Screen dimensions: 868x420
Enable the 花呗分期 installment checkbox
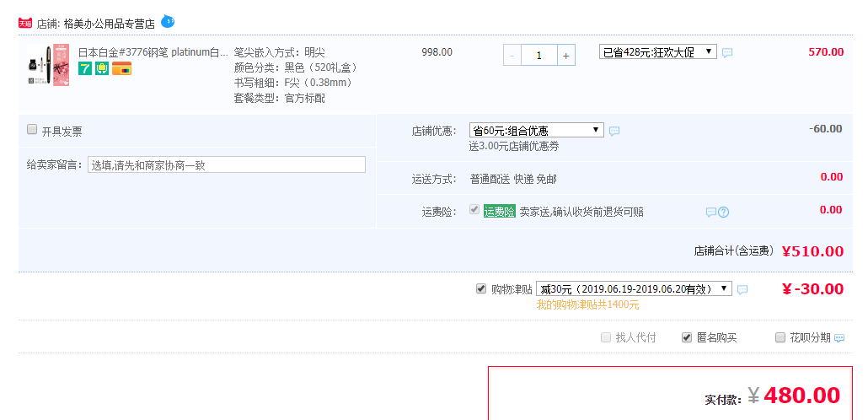[780, 337]
